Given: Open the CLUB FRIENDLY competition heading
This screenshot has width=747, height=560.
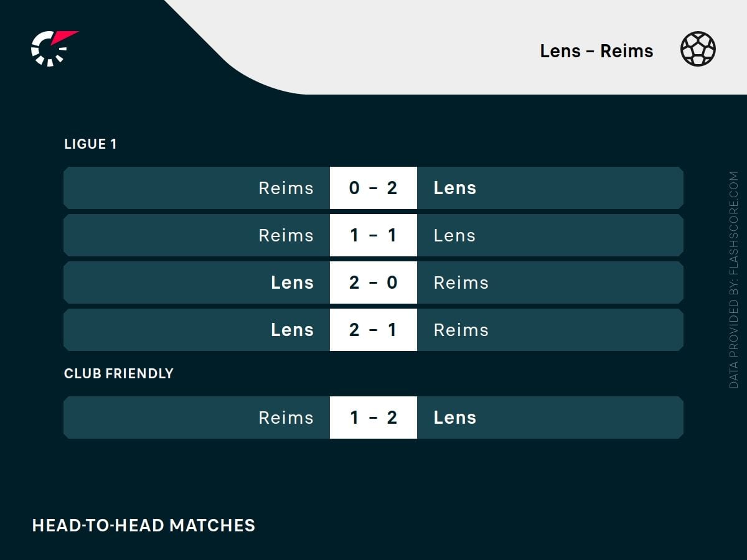Looking at the screenshot, I should (x=118, y=373).
